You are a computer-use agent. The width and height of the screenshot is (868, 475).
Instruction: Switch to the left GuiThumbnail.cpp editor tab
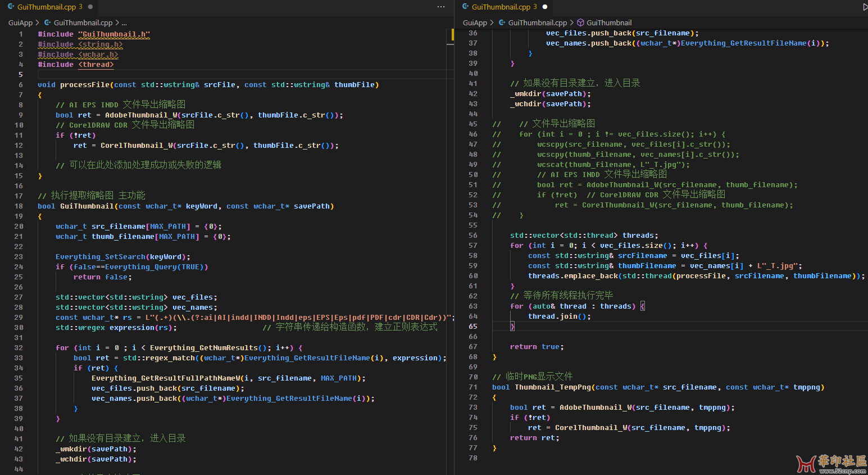49,7
